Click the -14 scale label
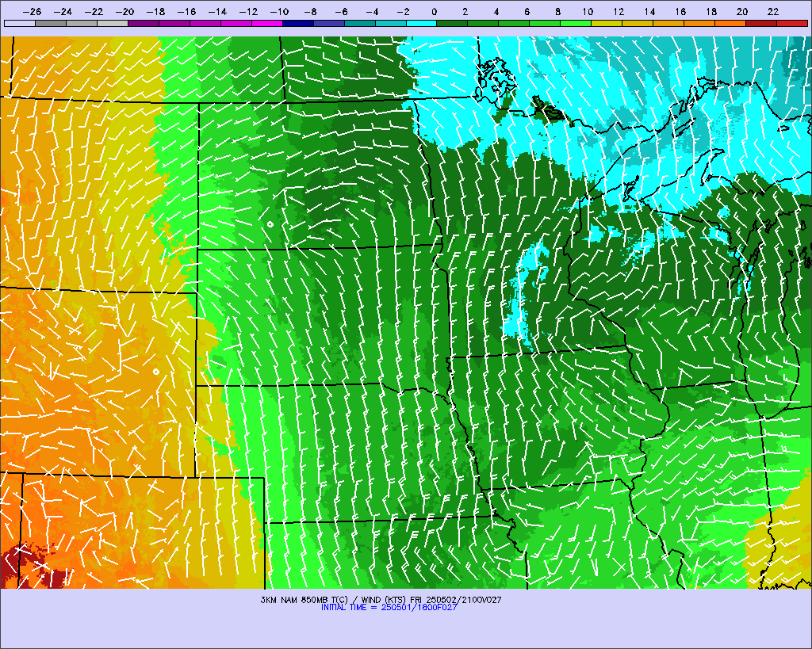 [217, 11]
